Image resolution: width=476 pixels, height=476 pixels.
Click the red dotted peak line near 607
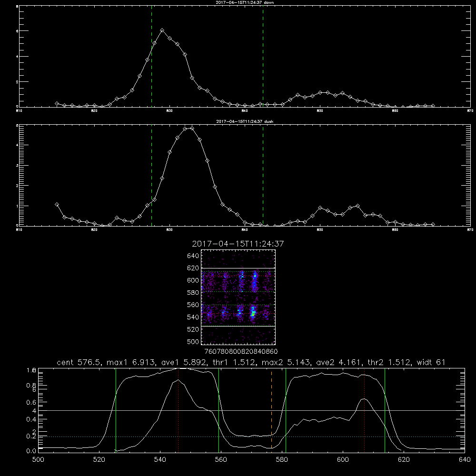click(364, 410)
